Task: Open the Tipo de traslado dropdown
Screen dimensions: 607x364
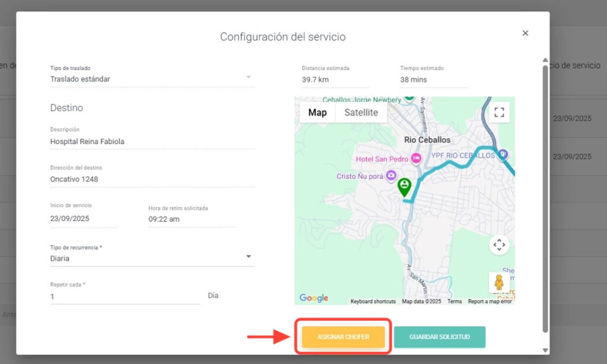Action: 248,78
